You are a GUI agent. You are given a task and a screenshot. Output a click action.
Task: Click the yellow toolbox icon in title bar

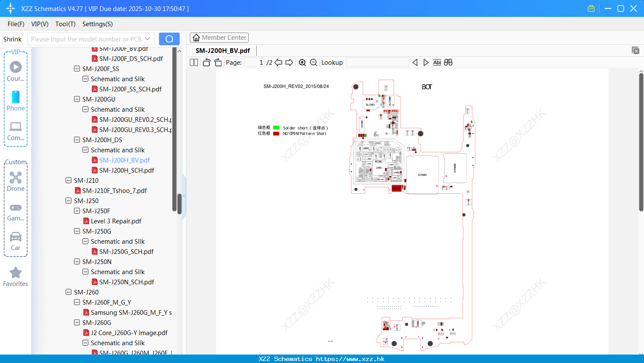(591, 8)
